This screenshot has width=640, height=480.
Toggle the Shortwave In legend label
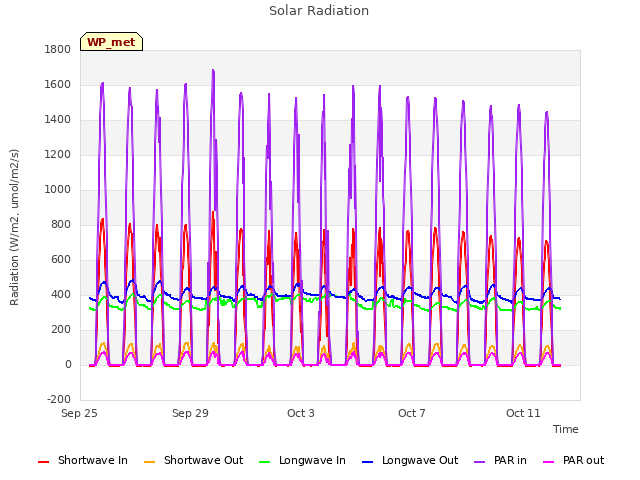click(93, 460)
